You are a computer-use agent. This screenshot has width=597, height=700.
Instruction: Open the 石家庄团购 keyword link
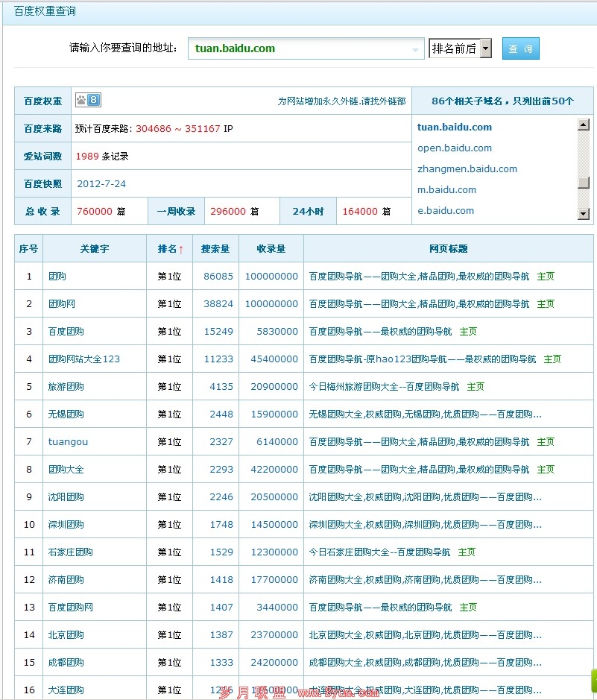click(x=71, y=552)
